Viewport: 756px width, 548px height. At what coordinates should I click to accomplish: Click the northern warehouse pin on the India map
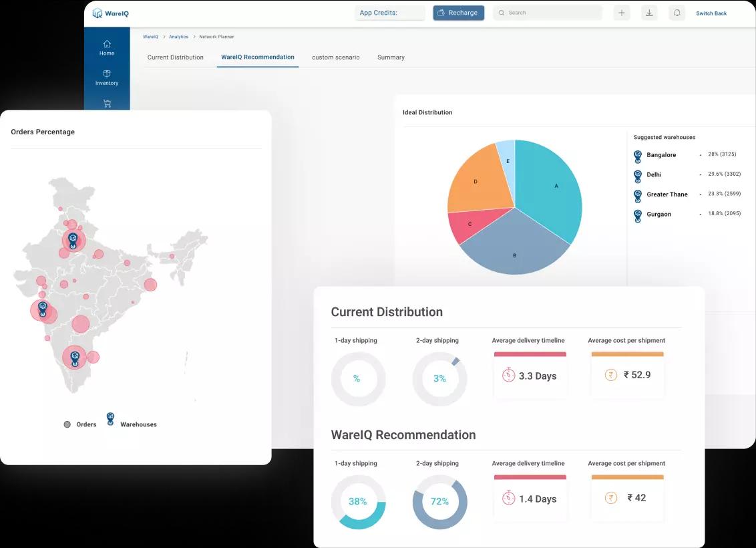pos(73,241)
